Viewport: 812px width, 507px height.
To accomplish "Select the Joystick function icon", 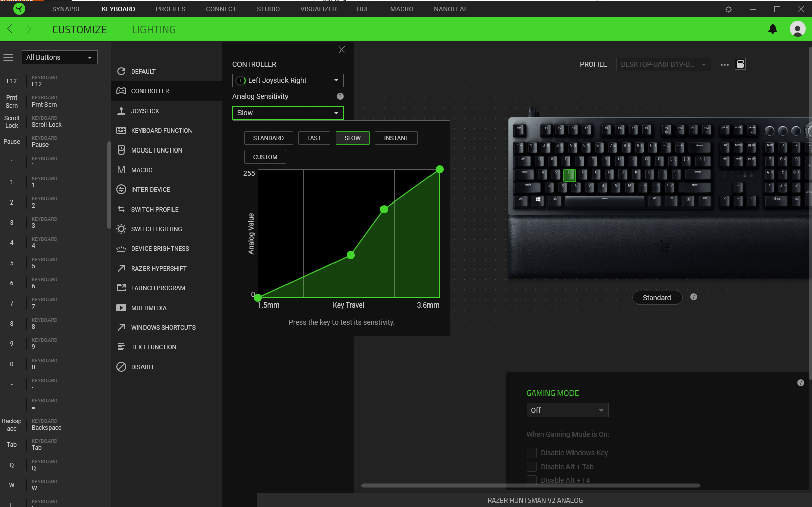I will pyautogui.click(x=121, y=111).
